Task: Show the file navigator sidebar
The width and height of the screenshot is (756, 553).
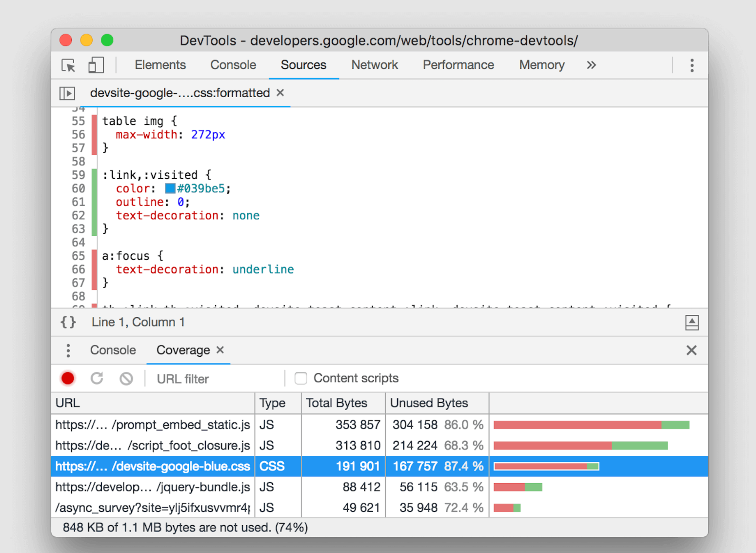Action: click(67, 93)
